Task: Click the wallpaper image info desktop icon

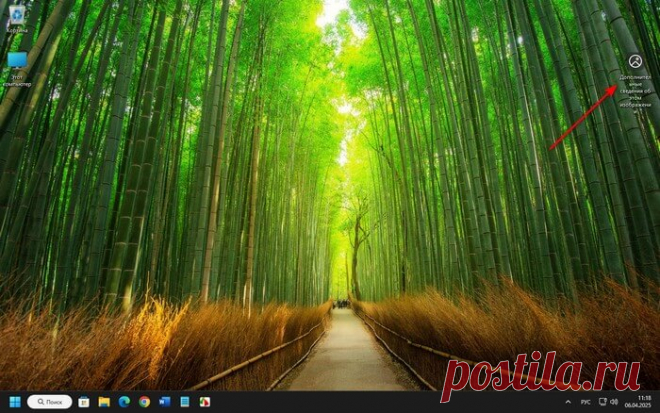Action: point(634,62)
